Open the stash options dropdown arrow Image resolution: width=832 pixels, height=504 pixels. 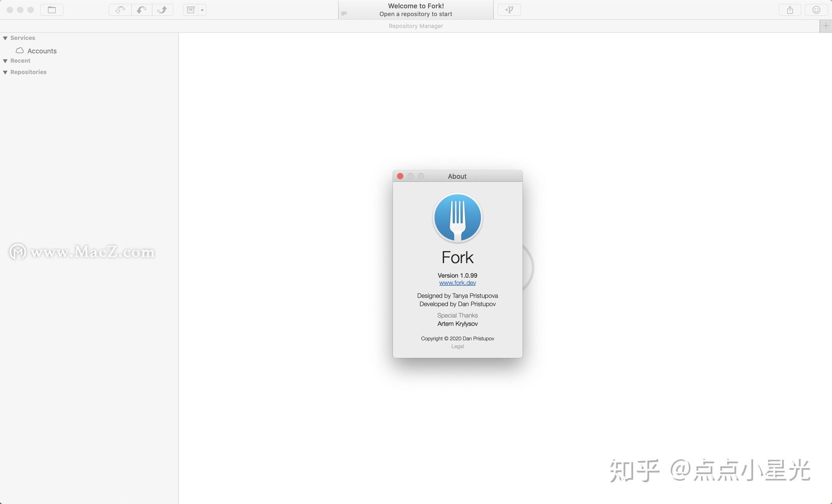201,10
